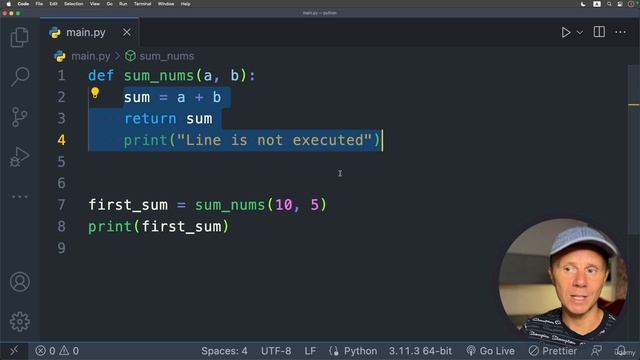The image size is (640, 360).
Task: Click the Python icon in the breadcrumb
Action: coord(60,56)
